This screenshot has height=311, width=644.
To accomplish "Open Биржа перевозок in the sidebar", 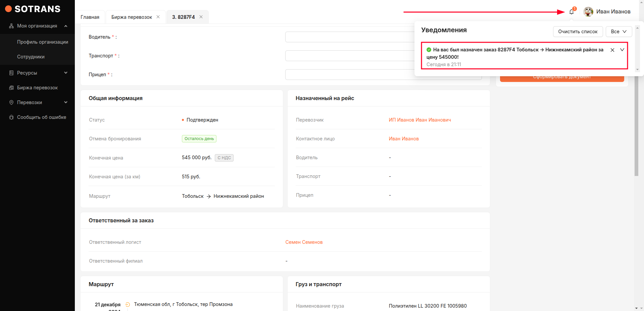I will pyautogui.click(x=37, y=88).
